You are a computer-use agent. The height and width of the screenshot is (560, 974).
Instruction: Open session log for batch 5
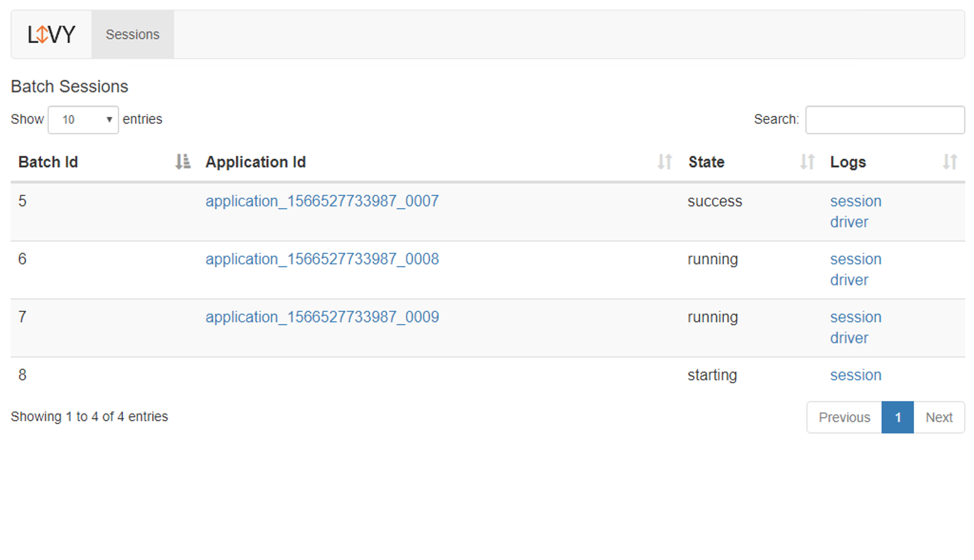click(856, 202)
